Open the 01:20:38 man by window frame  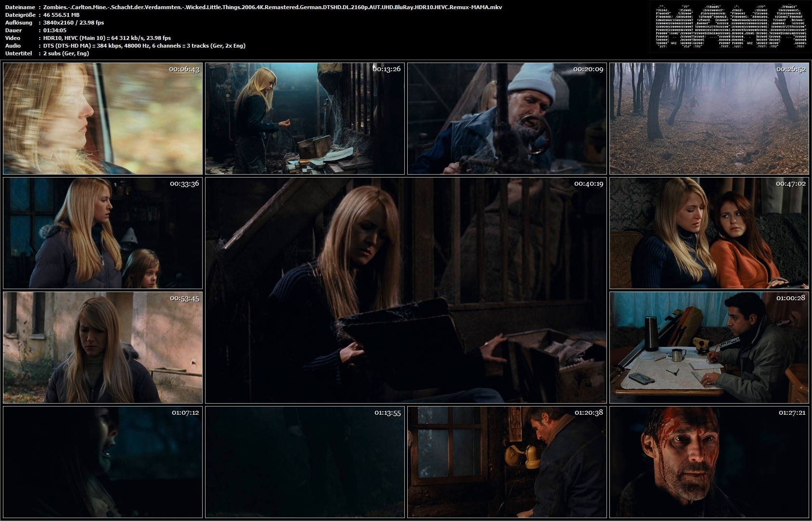click(507, 462)
